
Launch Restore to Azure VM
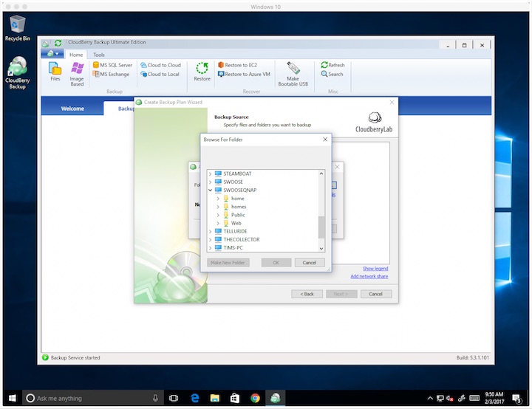[x=244, y=74]
